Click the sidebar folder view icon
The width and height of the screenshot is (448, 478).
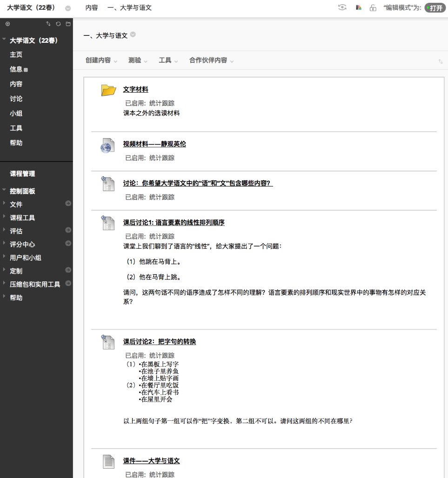(x=68, y=24)
